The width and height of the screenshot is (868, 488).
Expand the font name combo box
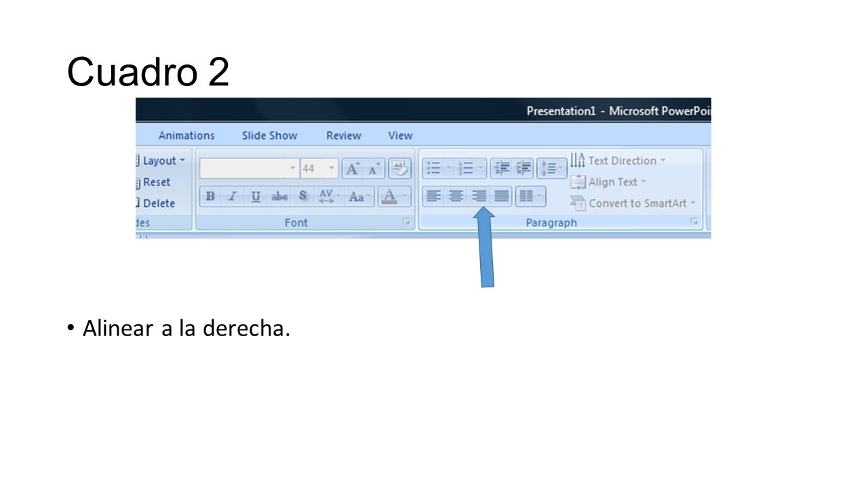(293, 168)
